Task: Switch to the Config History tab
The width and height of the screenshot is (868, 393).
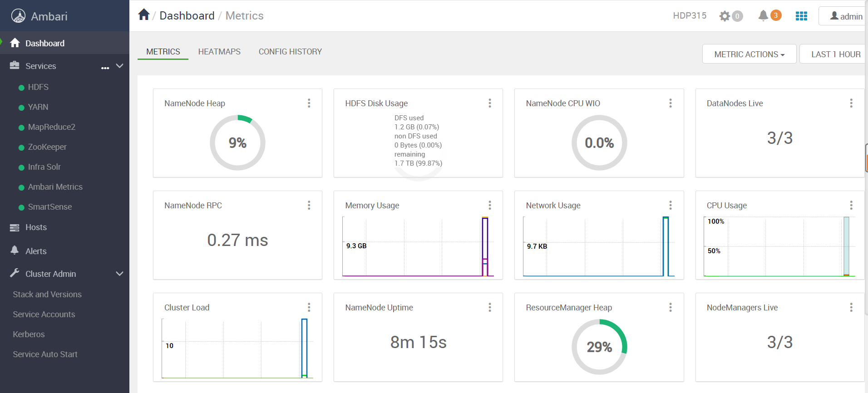Action: 290,52
